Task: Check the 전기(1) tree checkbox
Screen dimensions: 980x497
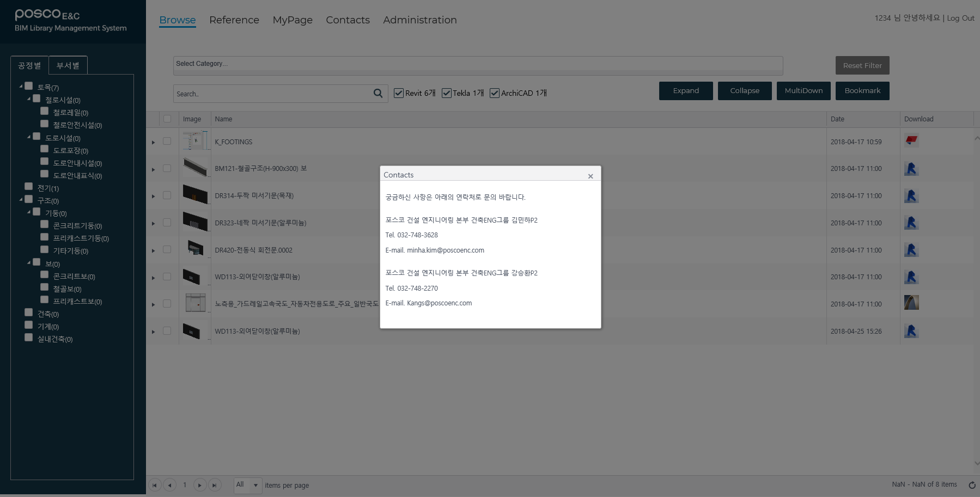Action: [x=29, y=186]
